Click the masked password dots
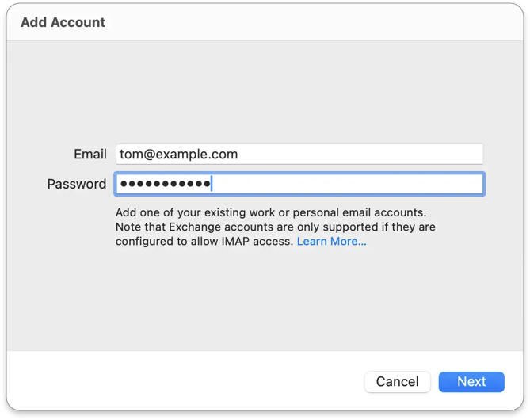 coord(165,185)
